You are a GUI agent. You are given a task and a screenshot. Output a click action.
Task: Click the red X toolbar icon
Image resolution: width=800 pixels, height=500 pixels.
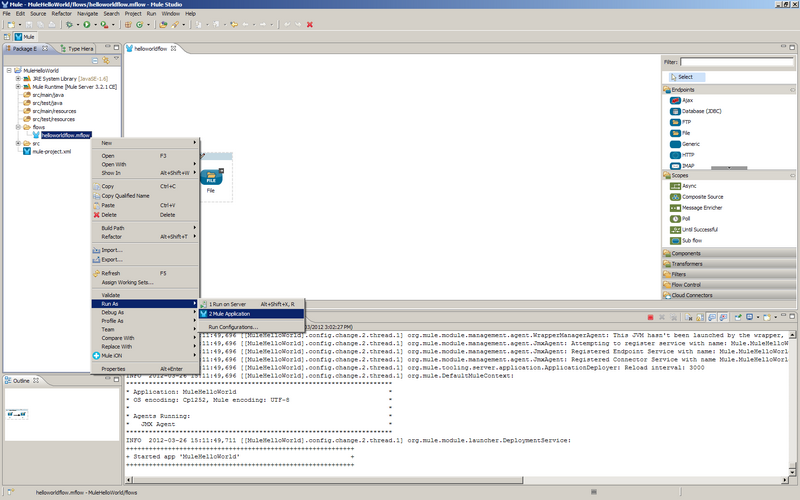(x=310, y=24)
